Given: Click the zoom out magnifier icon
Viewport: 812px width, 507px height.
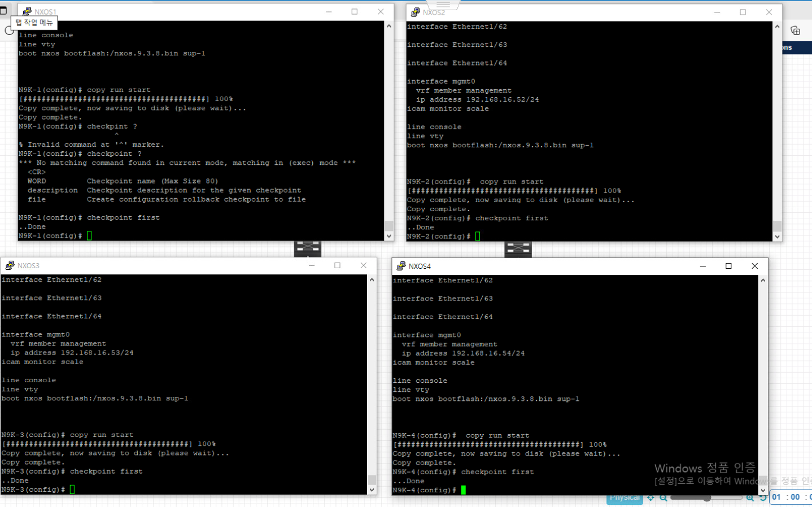Looking at the screenshot, I should point(663,497).
